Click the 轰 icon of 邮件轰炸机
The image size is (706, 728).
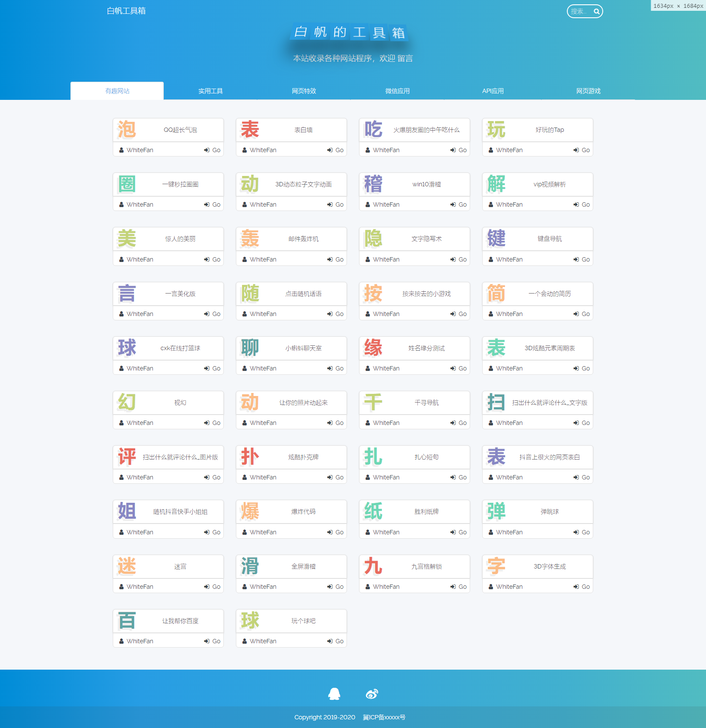250,239
